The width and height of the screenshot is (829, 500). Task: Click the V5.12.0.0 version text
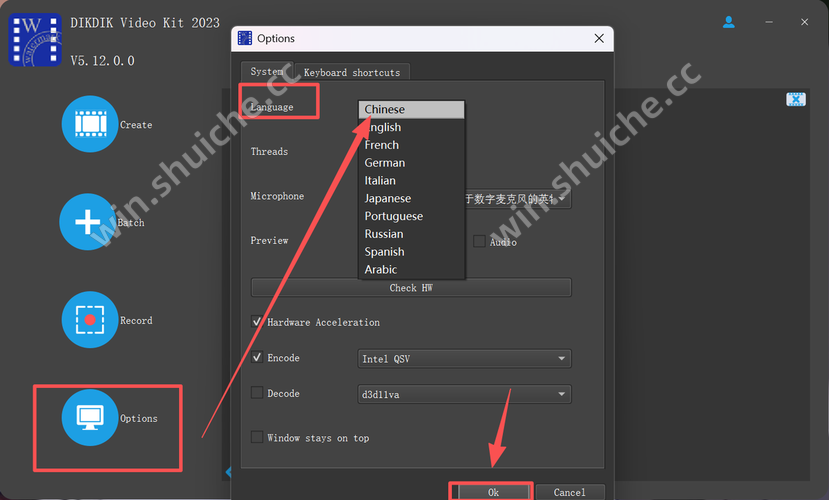click(x=103, y=61)
